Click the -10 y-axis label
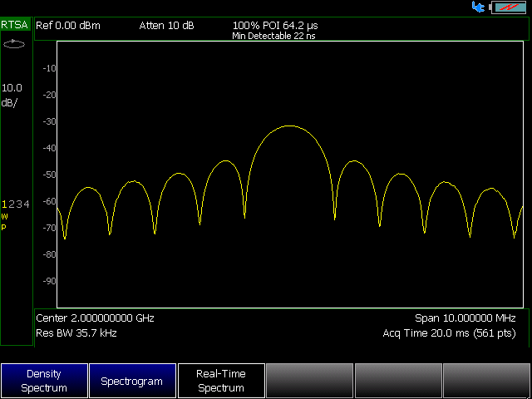This screenshot has height=399, width=532. click(49, 68)
